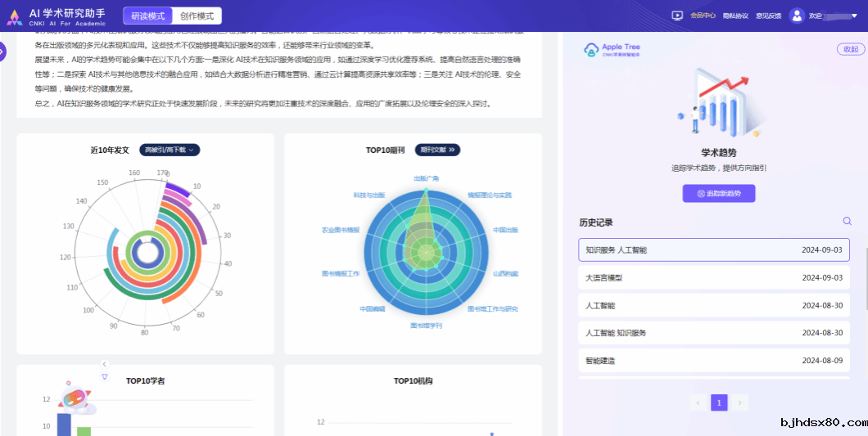Open history record 人工智能 知识服务
This screenshot has width=868, height=436.
pyautogui.click(x=713, y=333)
